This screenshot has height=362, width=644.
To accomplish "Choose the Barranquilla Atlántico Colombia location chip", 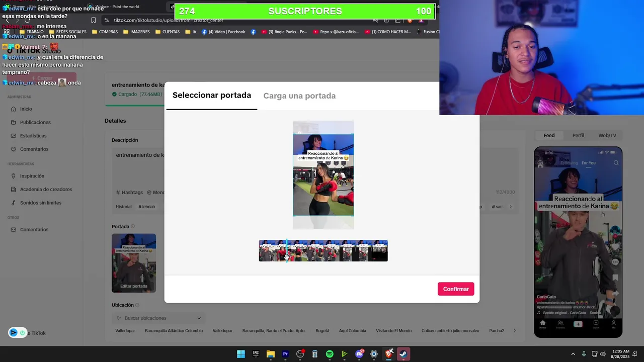I will (174, 331).
